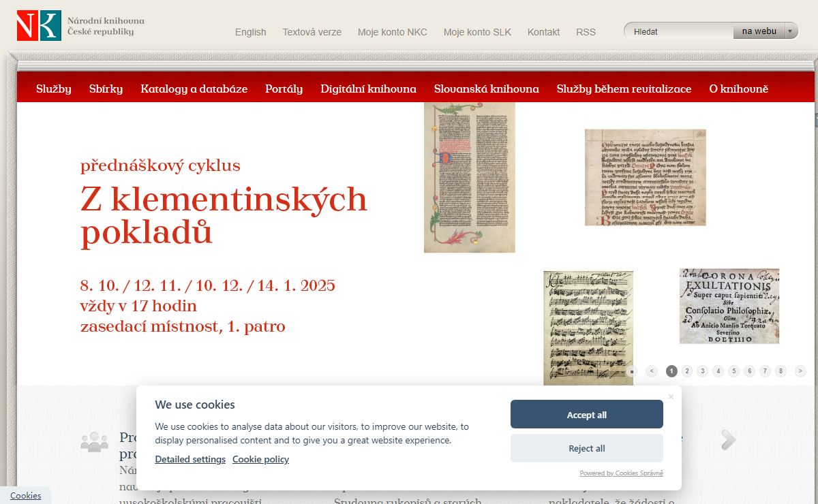Select slide 8 in the slider pager
Screen dimensions: 818x504
(781, 371)
